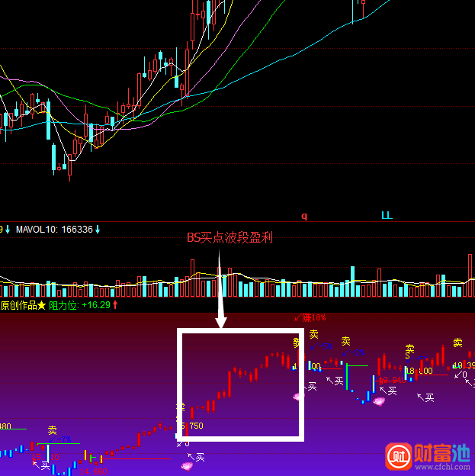This screenshot has width=475, height=476.
Task: Click the lowest red candlestick in the dip
Action: pyautogui.click(x=70, y=168)
